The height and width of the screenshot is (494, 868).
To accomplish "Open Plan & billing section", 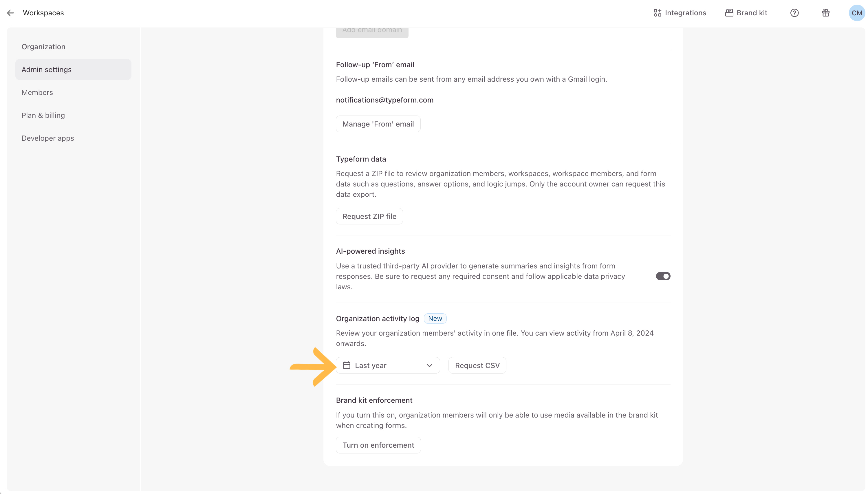I will point(43,115).
